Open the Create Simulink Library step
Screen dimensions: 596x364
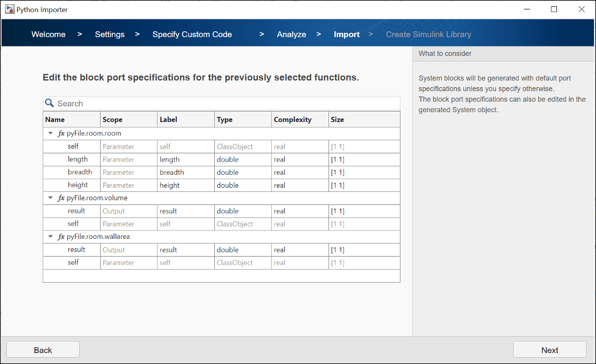429,34
